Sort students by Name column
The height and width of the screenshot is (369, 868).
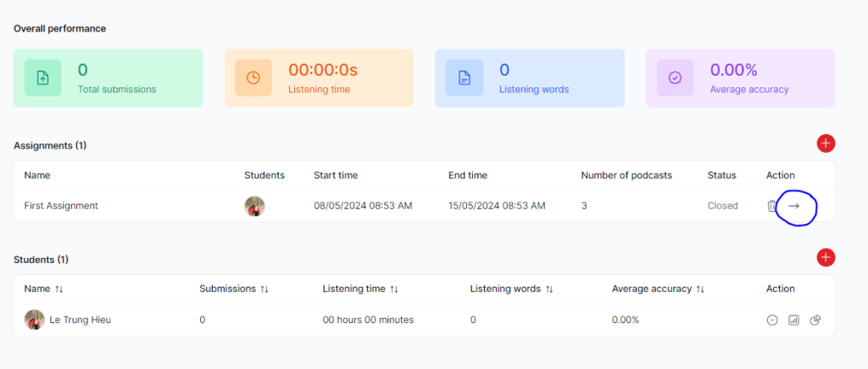[x=58, y=289]
